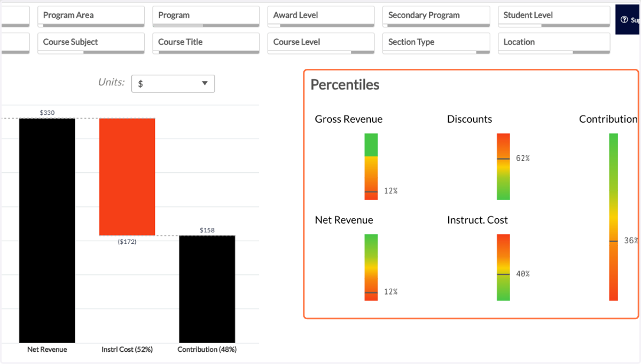Open the Secondary Program filter
The height and width of the screenshot is (364, 641).
tap(436, 16)
